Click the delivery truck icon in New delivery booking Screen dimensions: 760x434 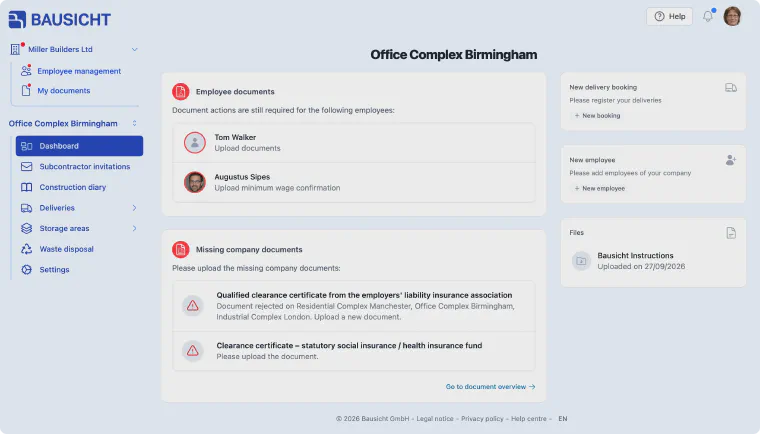(731, 88)
